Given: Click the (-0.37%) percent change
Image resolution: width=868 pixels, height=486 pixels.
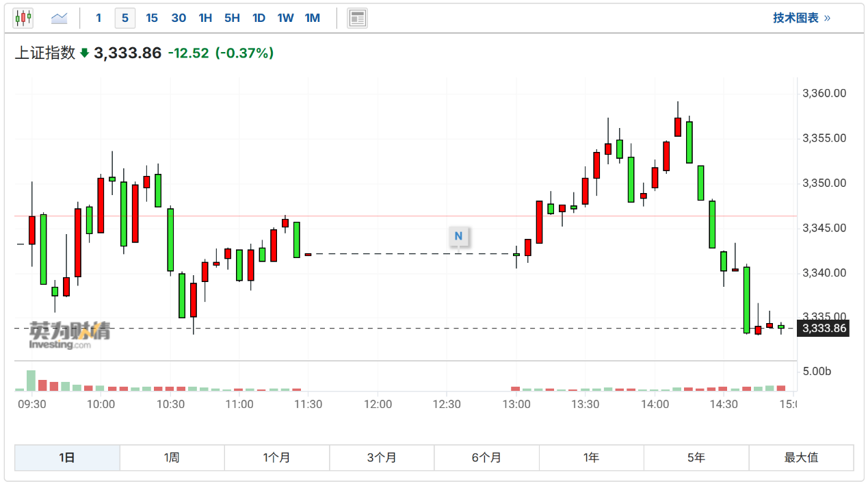Looking at the screenshot, I should click(x=244, y=53).
